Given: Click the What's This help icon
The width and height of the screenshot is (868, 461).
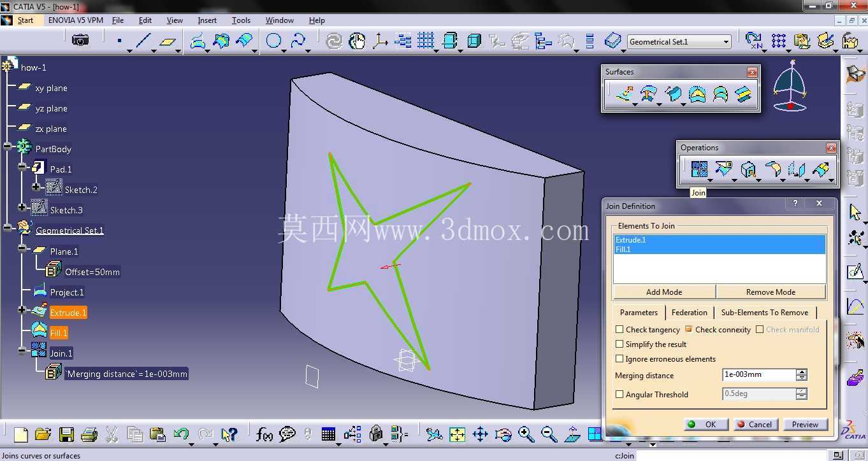Looking at the screenshot, I should [x=229, y=434].
